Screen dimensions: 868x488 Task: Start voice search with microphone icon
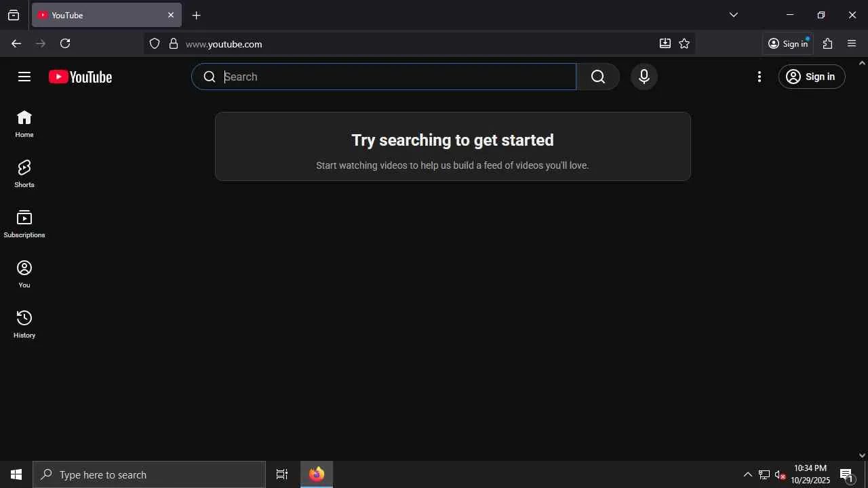644,77
